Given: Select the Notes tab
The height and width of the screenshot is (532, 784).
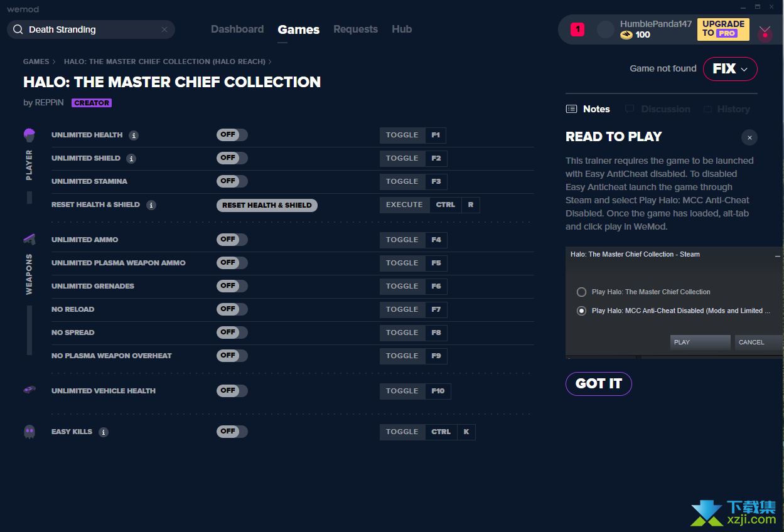Looking at the screenshot, I should pyautogui.click(x=588, y=109).
